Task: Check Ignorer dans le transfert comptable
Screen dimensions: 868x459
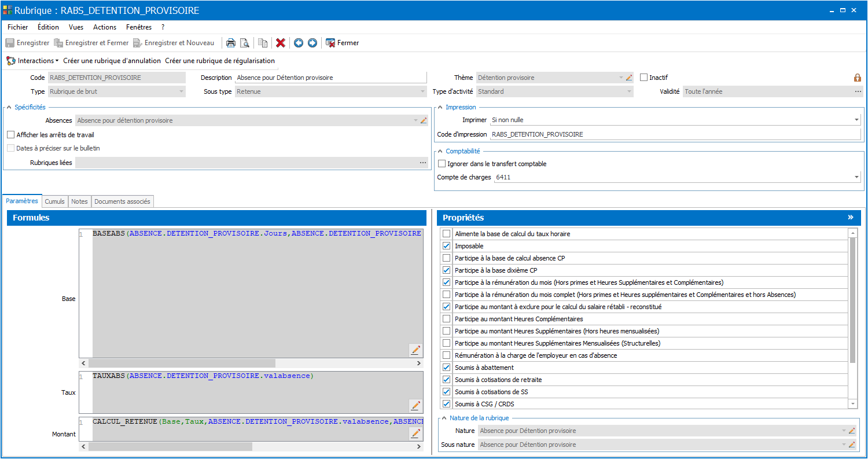Action: 442,164
